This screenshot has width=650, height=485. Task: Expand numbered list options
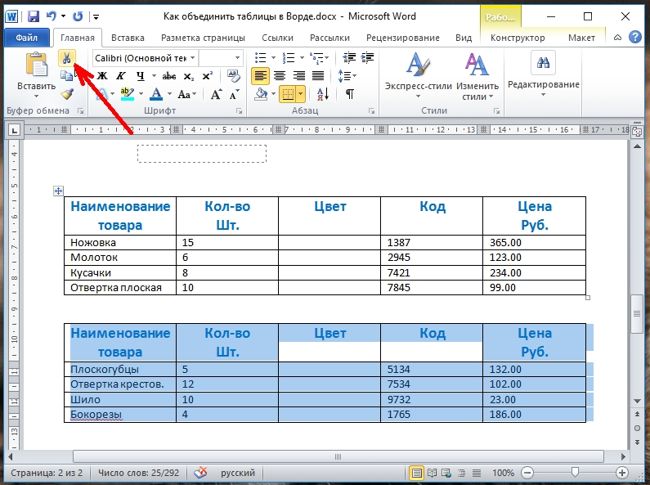(x=302, y=58)
